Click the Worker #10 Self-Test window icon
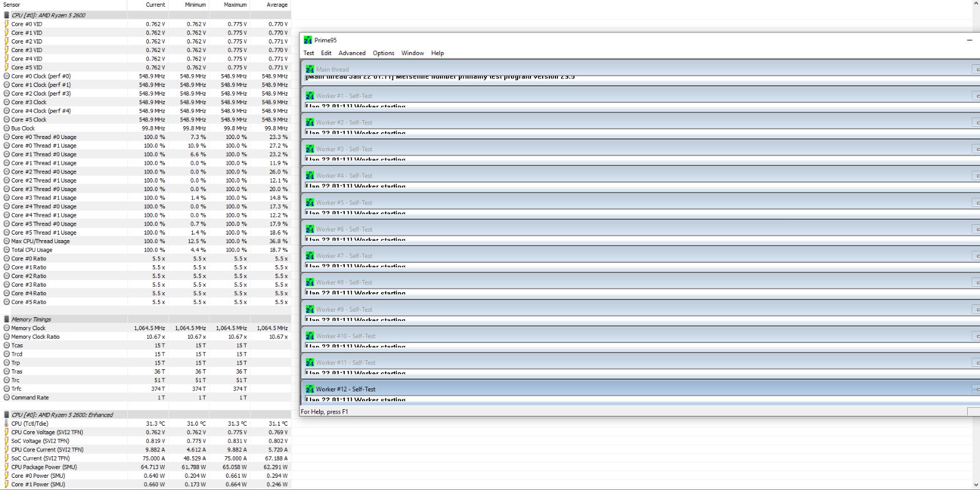 coord(310,336)
